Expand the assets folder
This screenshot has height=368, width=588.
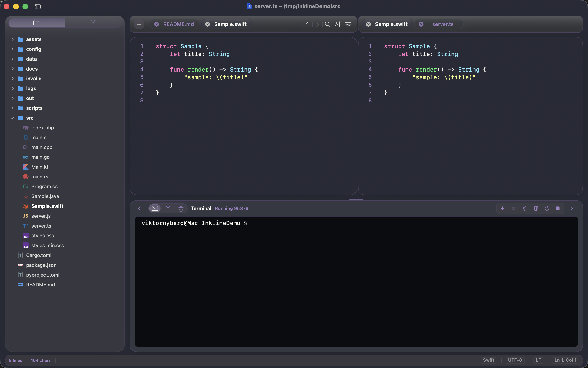point(13,39)
